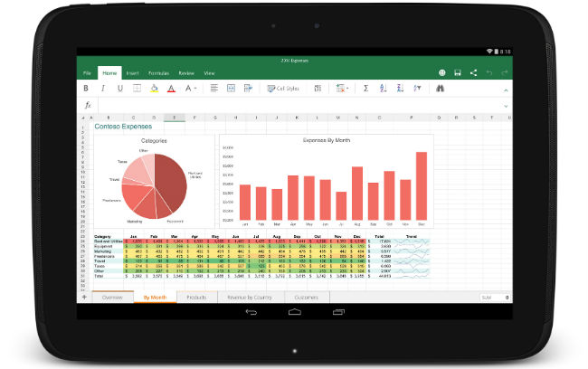Toggle underline formatting
588x369 pixels.
click(x=119, y=89)
